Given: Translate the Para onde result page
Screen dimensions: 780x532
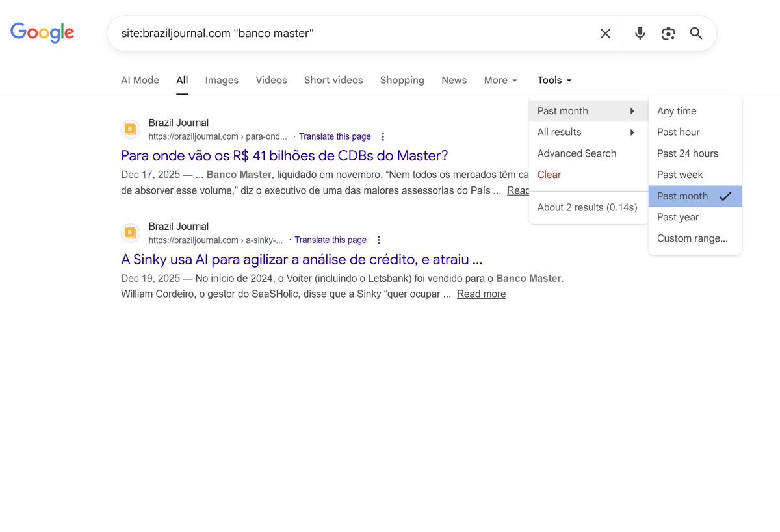Looking at the screenshot, I should (x=335, y=136).
